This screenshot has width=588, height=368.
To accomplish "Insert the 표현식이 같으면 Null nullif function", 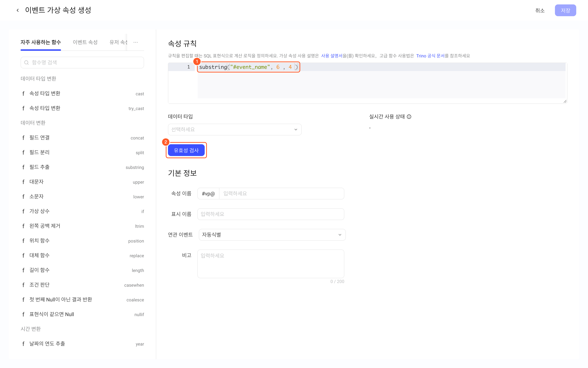I will point(82,314).
